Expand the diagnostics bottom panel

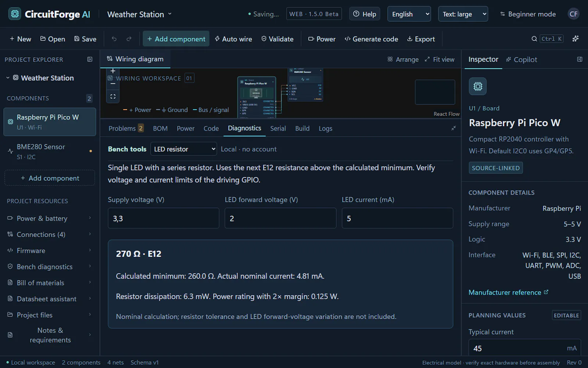[x=453, y=128]
